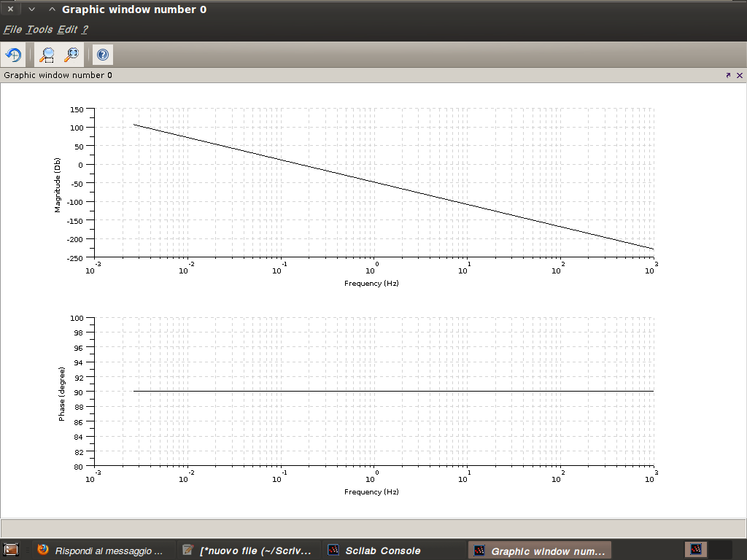Open the ? help menu

(x=85, y=29)
